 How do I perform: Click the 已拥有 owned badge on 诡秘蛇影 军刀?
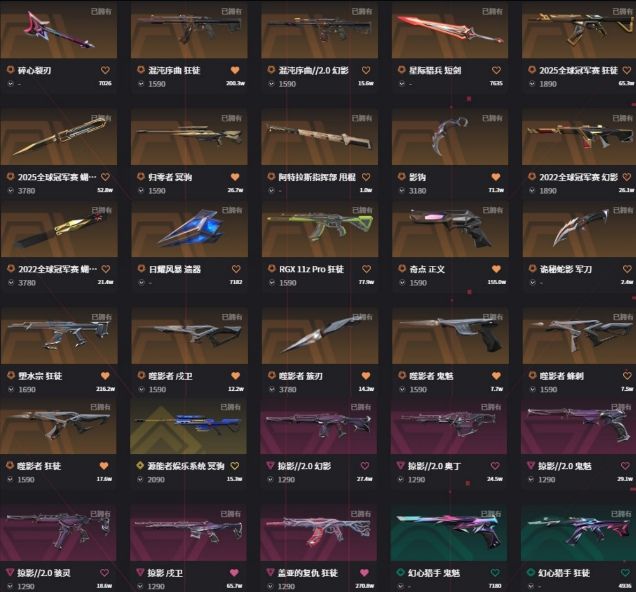(623, 210)
